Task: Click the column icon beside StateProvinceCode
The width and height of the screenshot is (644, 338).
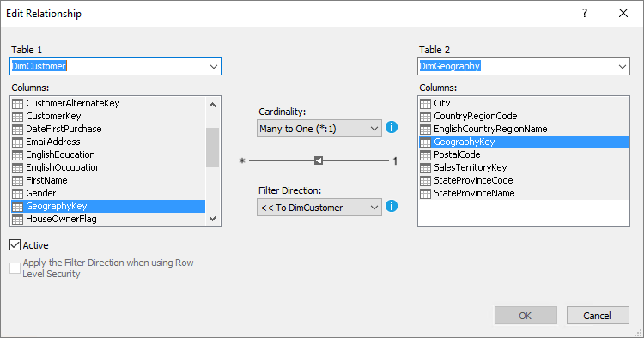Action: 426,181
